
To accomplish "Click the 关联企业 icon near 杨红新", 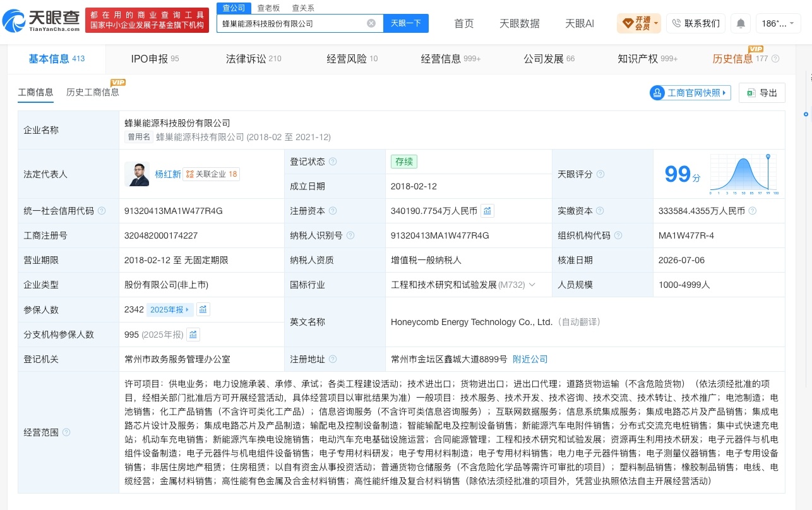I will click(189, 174).
